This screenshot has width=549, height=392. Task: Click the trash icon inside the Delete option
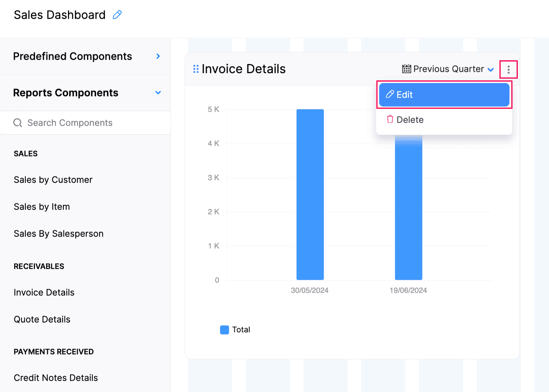coord(390,119)
